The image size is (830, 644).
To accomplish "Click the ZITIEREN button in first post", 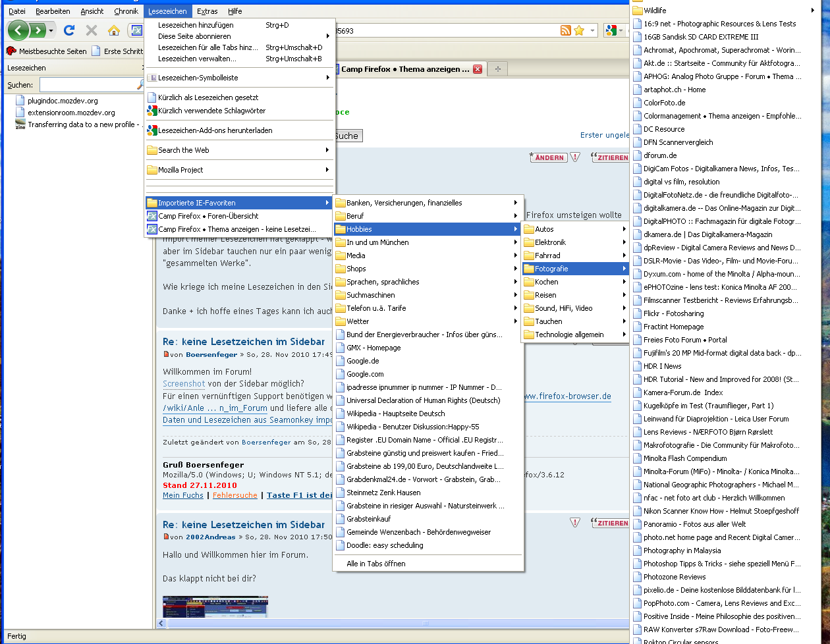I will [x=610, y=157].
